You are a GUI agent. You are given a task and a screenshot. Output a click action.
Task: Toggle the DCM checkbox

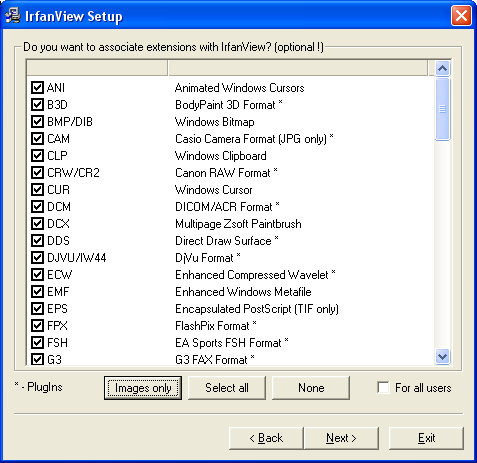point(37,207)
